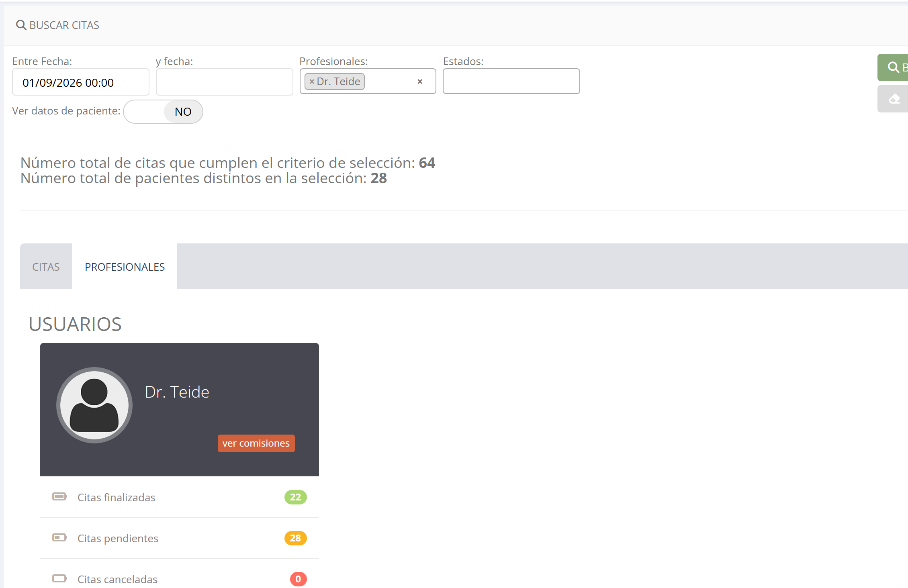The width and height of the screenshot is (908, 588).
Task: Toggle the Ver datos de paciente switch
Action: [163, 112]
